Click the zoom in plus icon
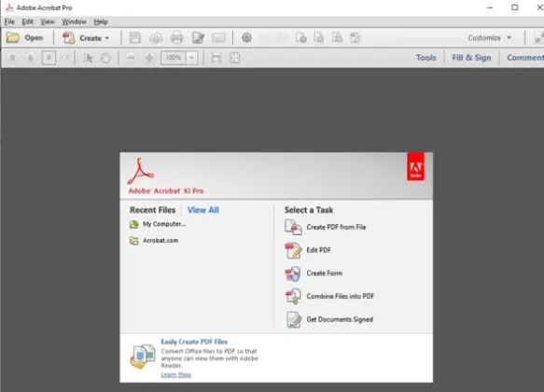544x392 pixels. (149, 58)
